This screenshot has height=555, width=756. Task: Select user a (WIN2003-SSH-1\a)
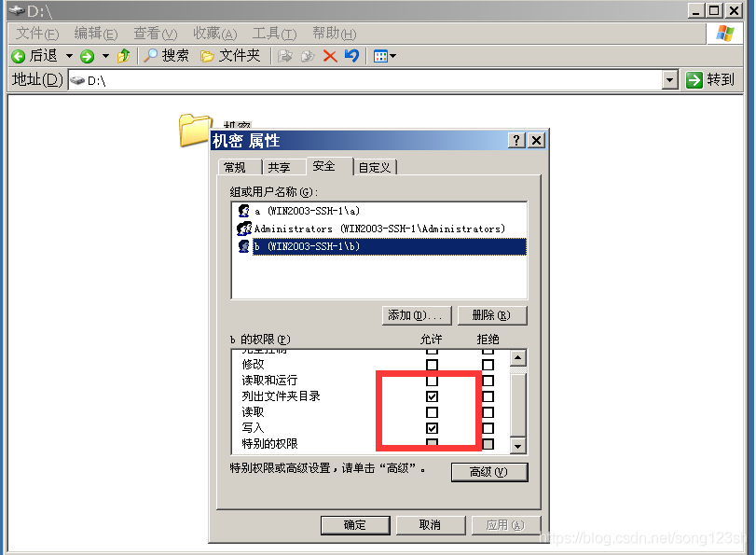click(379, 211)
